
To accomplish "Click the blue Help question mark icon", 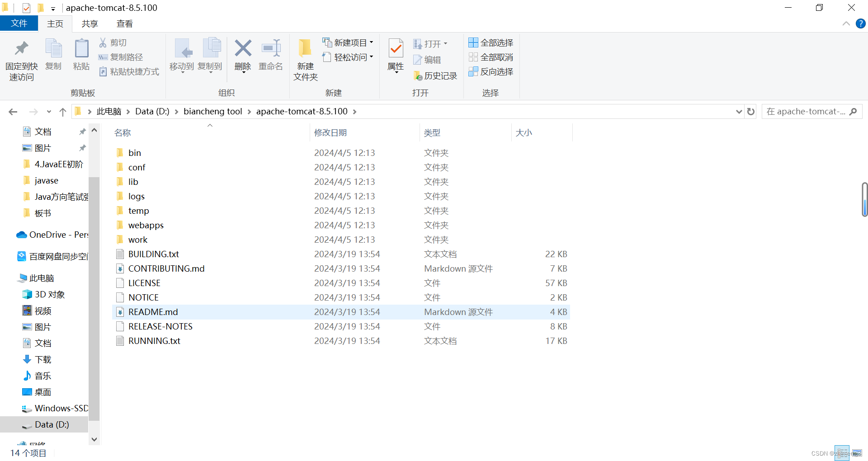I will coord(861,24).
